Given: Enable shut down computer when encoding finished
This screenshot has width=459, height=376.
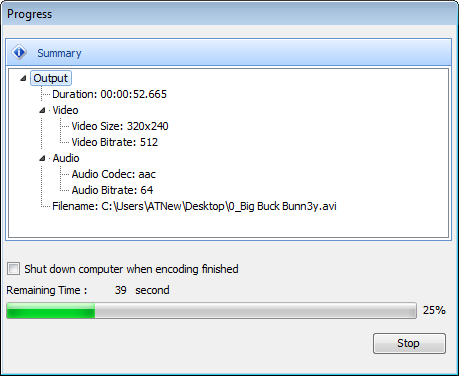Looking at the screenshot, I should 14,269.
